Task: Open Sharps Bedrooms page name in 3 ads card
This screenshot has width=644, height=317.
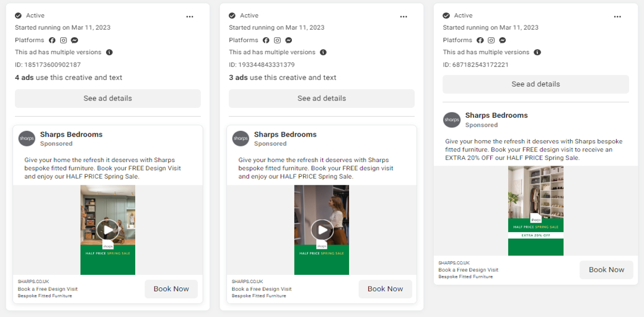Action: click(286, 135)
